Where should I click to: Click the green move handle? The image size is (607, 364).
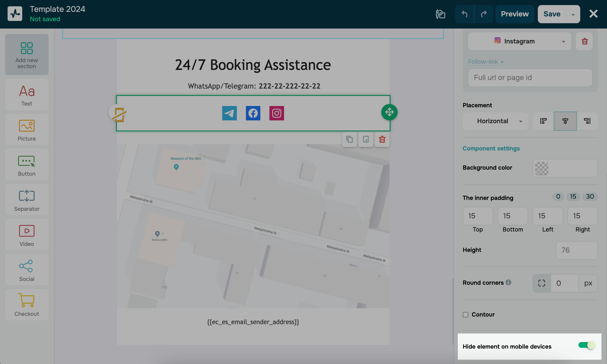pos(389,112)
